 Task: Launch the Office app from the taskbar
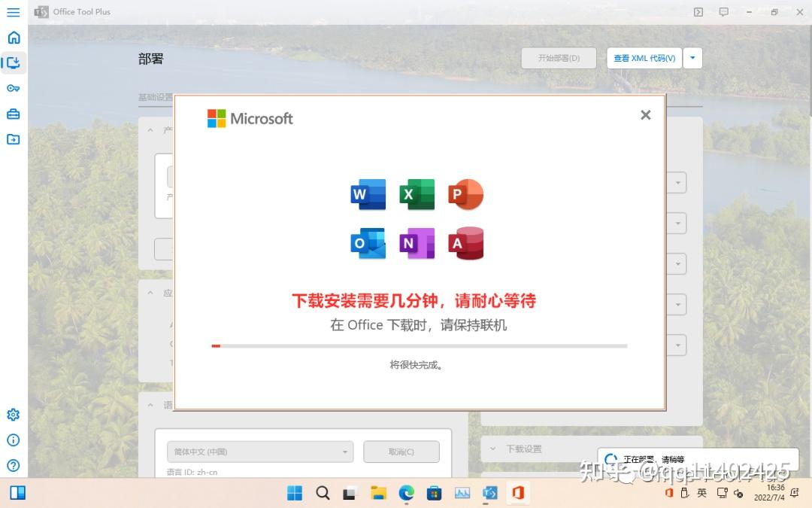[517, 493]
